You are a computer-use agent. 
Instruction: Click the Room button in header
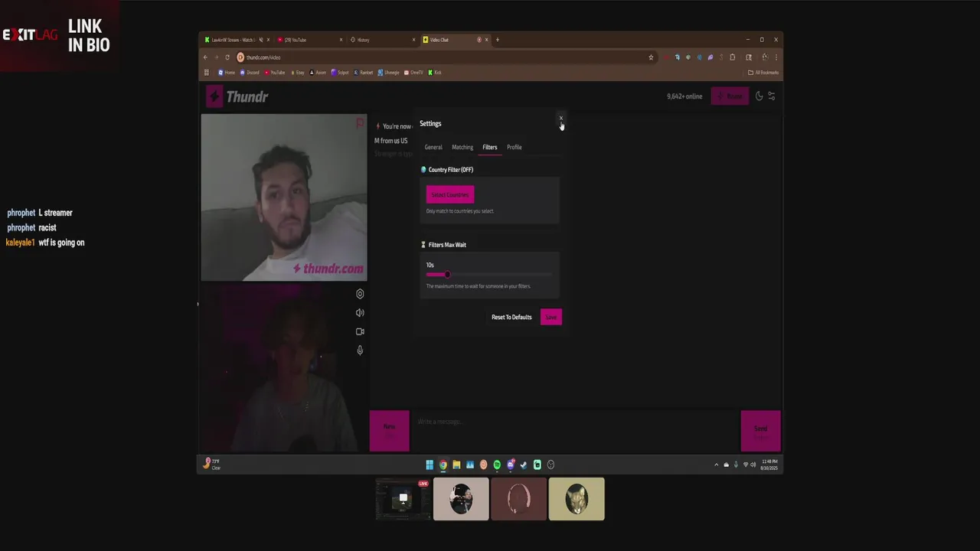pos(730,96)
